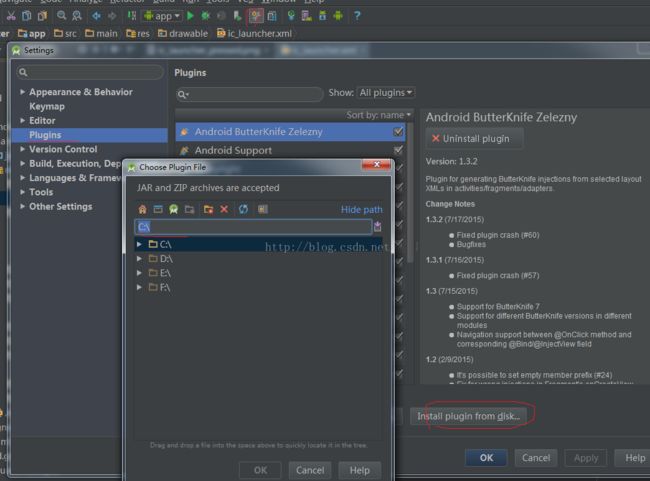This screenshot has height=481, width=650.
Task: Toggle the Android Support plugin checkbox
Action: [398, 150]
